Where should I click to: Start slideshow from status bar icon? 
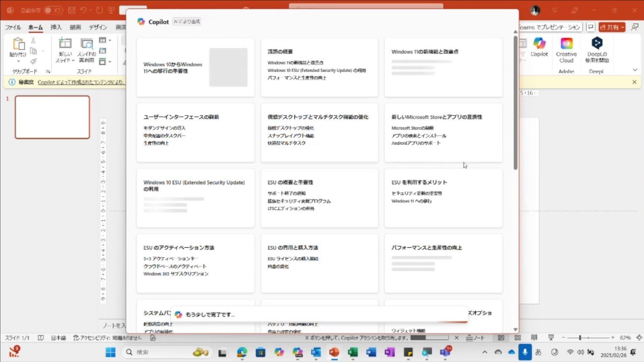[551, 338]
